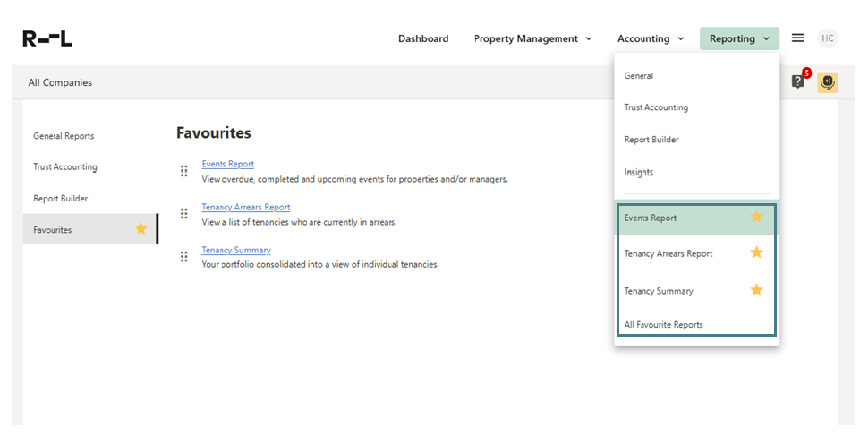The image size is (868, 444).
Task: Open the Tenancy Summary link in Favourites list
Action: (236, 250)
